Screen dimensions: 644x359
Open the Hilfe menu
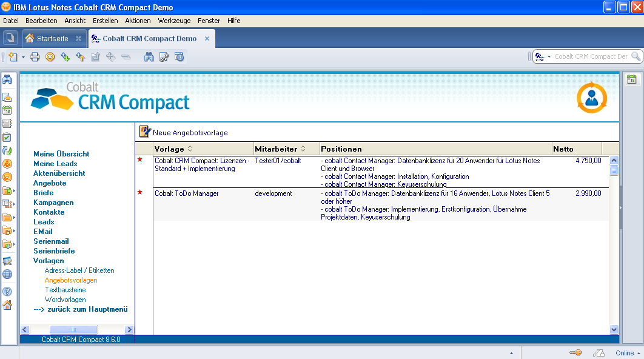pos(233,21)
